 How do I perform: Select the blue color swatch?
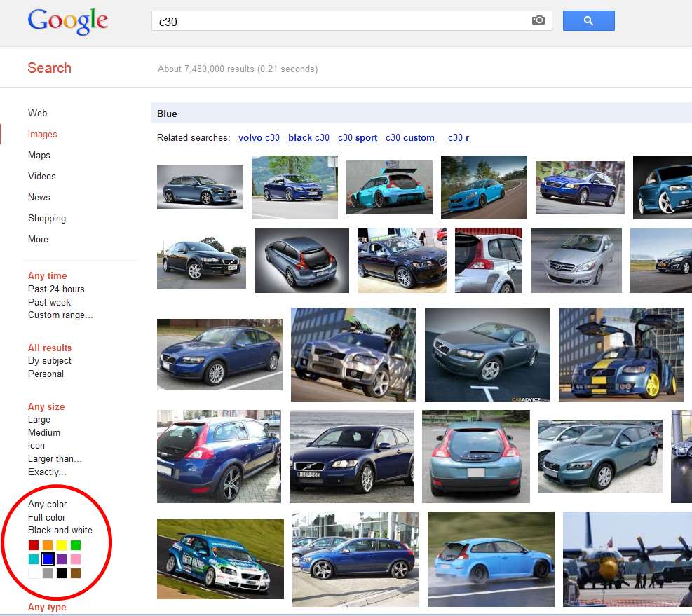point(48,559)
